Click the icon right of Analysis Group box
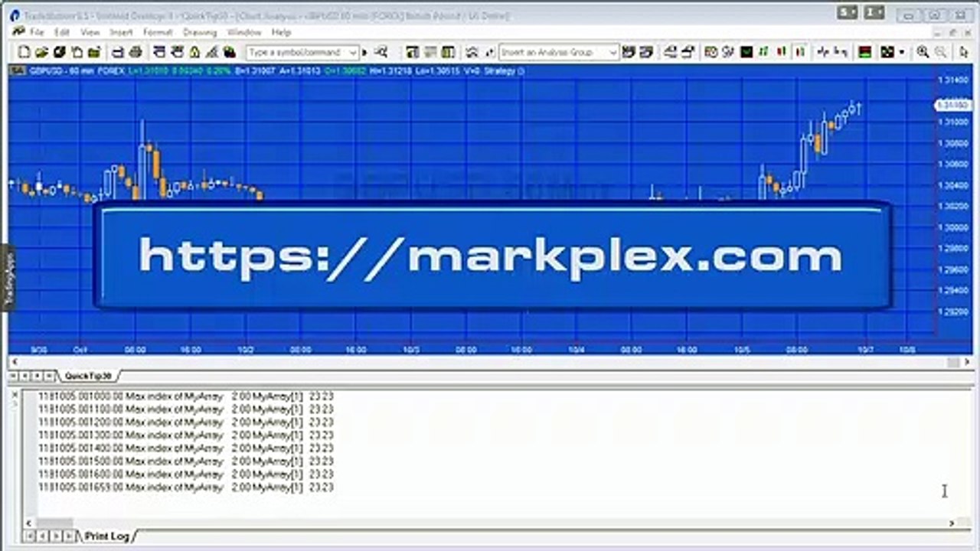Viewport: 980px width, 551px height. tap(629, 52)
